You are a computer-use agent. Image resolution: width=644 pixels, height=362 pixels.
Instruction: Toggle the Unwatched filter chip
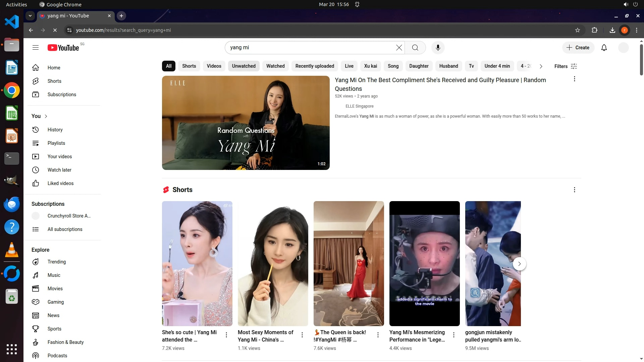click(x=244, y=66)
